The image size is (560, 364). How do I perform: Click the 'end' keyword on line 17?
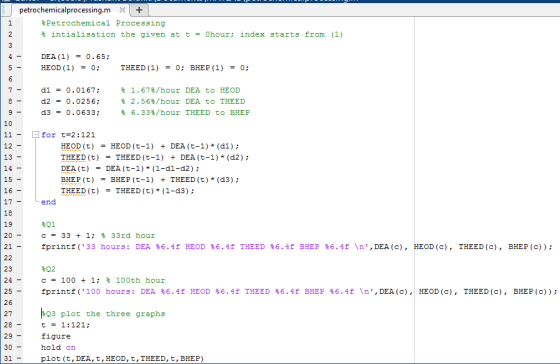[49, 202]
